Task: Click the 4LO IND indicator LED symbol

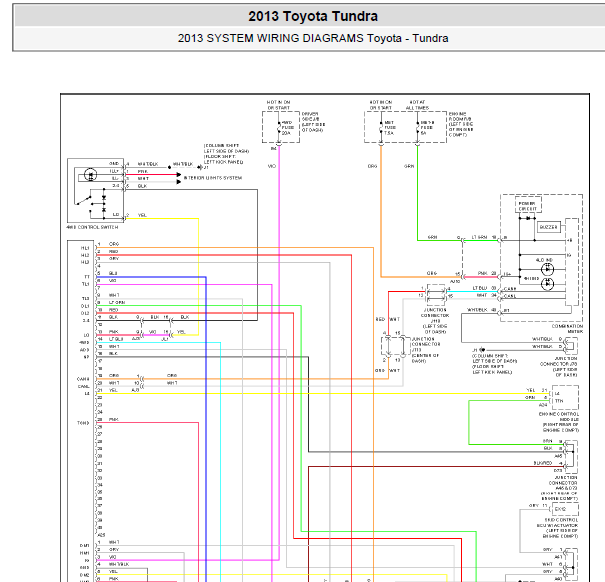Action: 547,269
